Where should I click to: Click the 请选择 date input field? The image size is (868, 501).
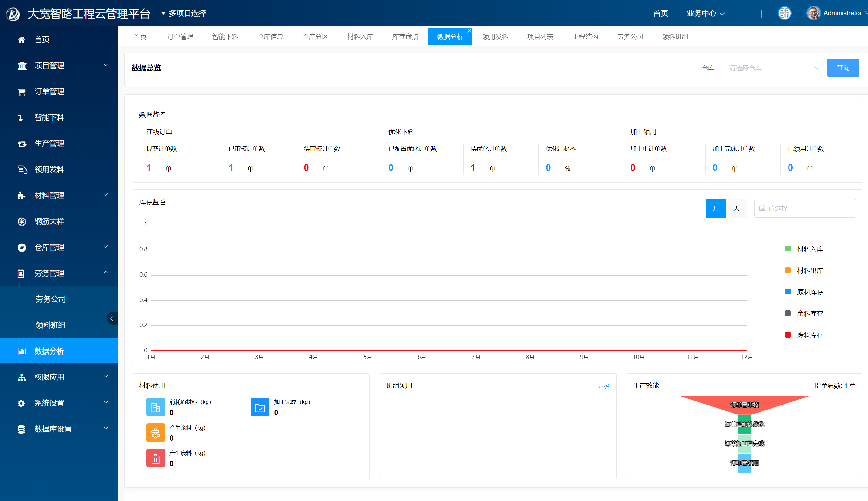pyautogui.click(x=805, y=208)
